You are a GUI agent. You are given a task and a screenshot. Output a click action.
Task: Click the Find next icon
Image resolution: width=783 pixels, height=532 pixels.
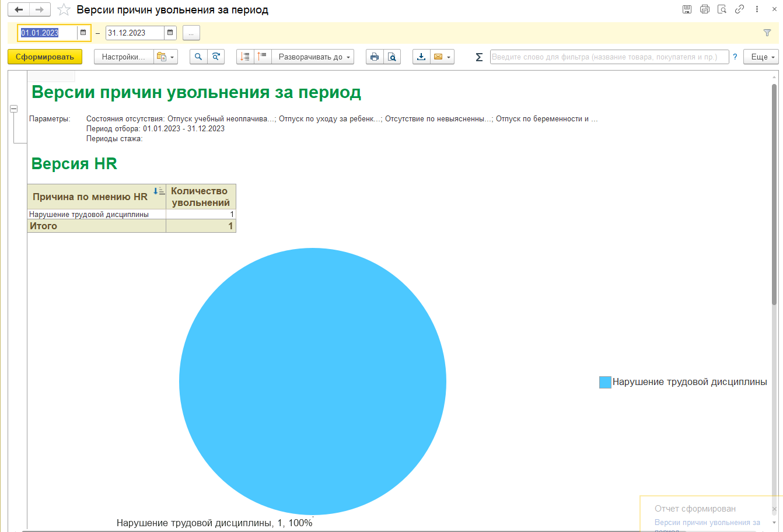click(216, 57)
